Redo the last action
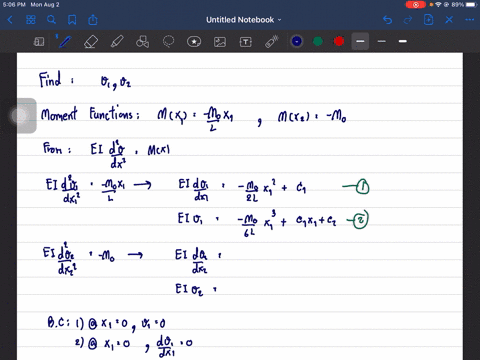 pos(408,20)
